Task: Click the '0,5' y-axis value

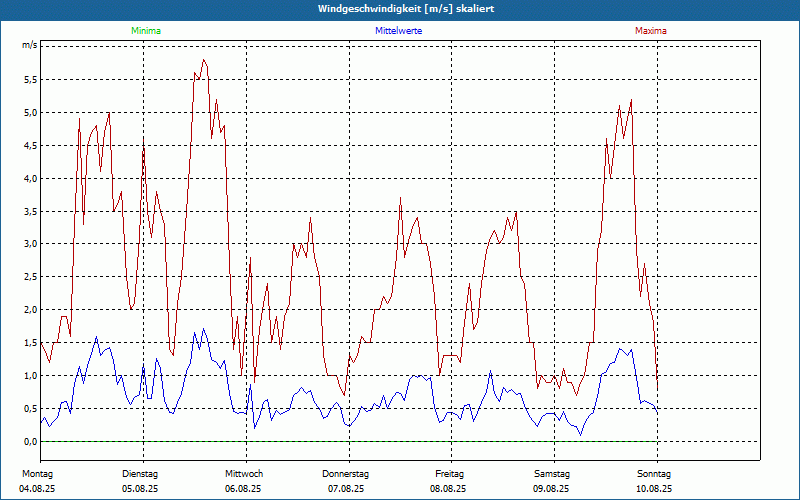Action: click(x=31, y=409)
